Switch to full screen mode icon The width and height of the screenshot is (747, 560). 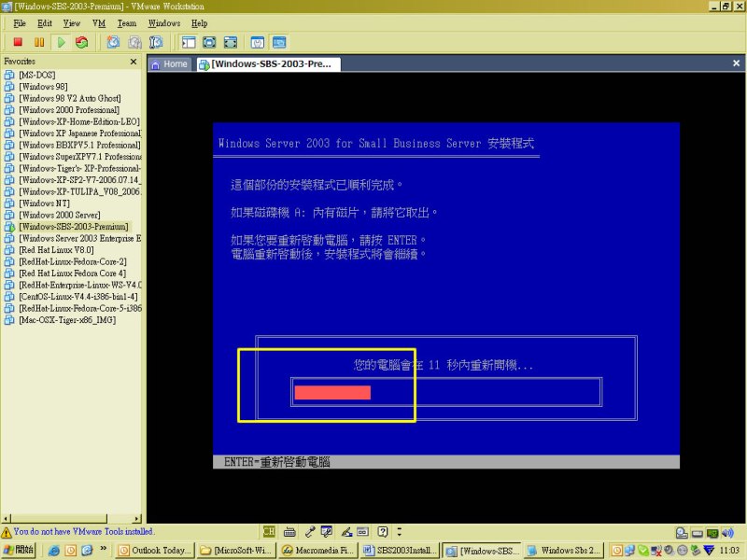[x=209, y=42]
